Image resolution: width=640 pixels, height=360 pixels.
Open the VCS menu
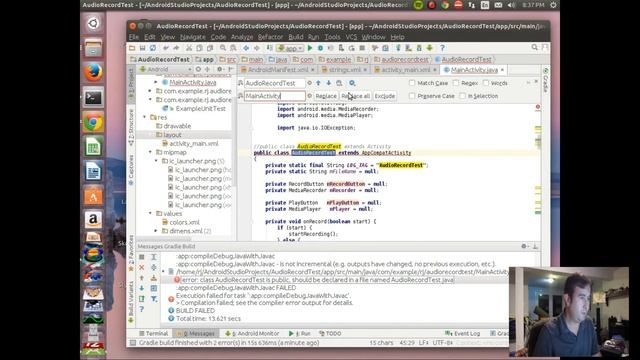351,37
